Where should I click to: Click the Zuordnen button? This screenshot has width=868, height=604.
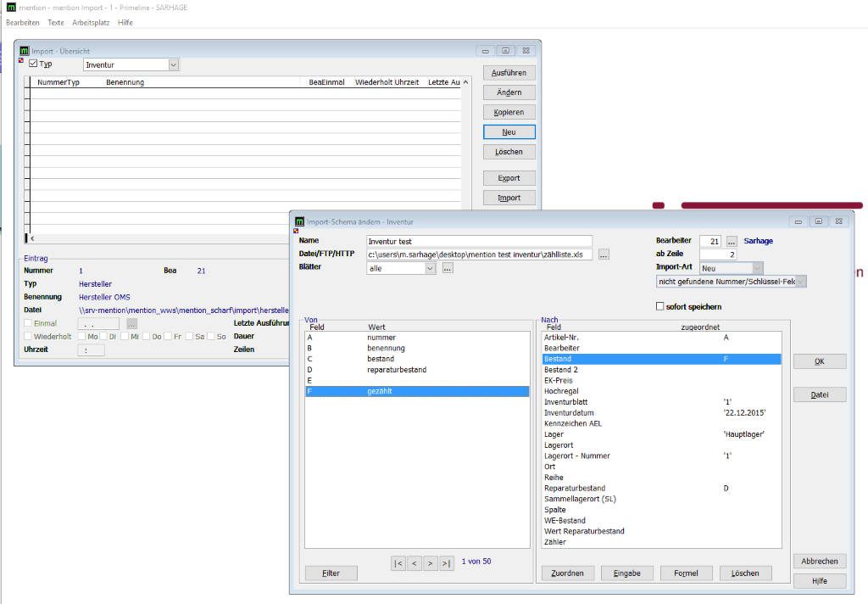(568, 573)
